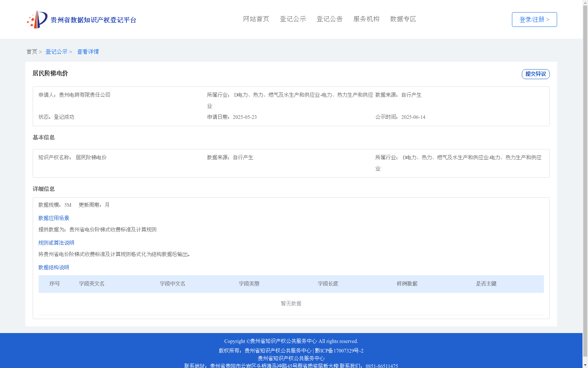Viewport: 588px width, 368px height.
Task: Click the 数据应用场景 heading
Action: tap(54, 218)
